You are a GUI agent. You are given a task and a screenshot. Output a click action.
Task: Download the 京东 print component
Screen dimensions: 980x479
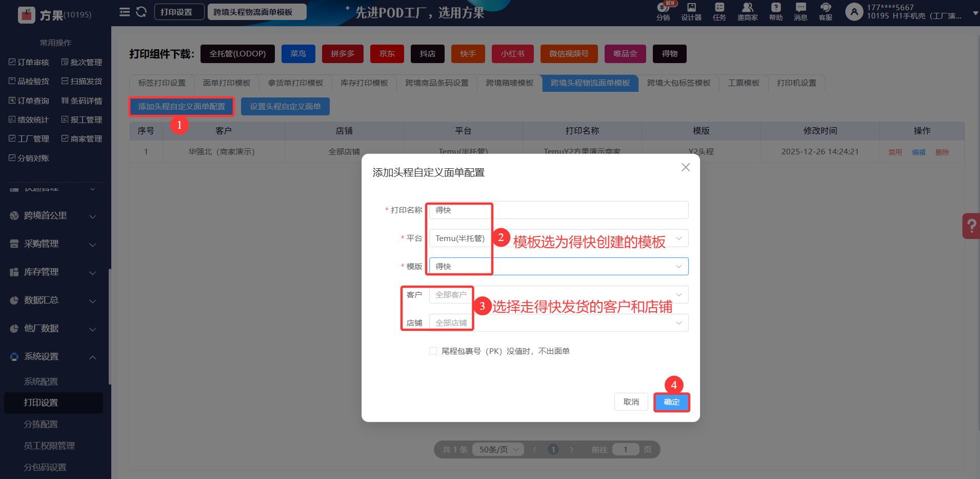point(387,54)
